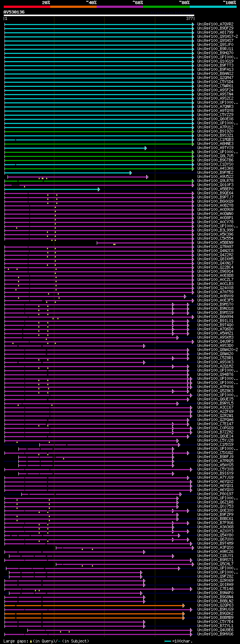
Task: Choose hit UniRef100_Q8L7U5
Action: pos(215,156)
